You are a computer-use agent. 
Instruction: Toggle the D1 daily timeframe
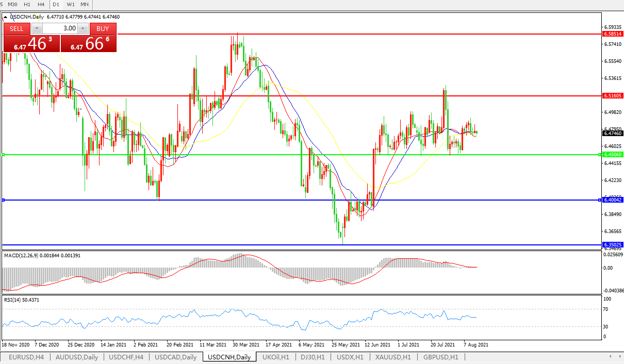pyautogui.click(x=56, y=5)
